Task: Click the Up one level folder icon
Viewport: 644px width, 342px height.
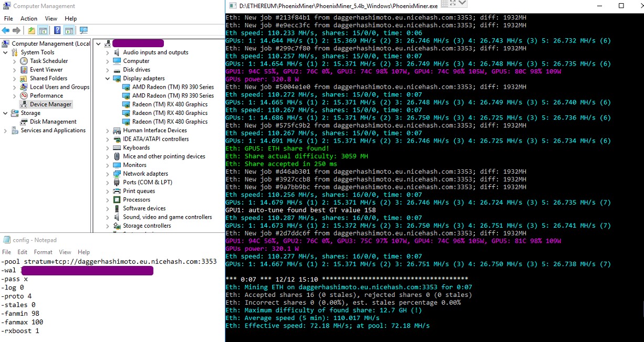Action: click(32, 30)
